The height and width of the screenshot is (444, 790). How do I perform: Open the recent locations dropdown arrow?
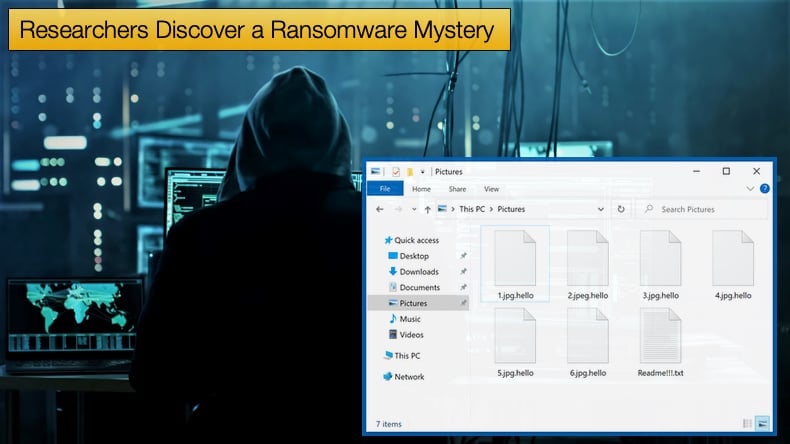pos(414,209)
